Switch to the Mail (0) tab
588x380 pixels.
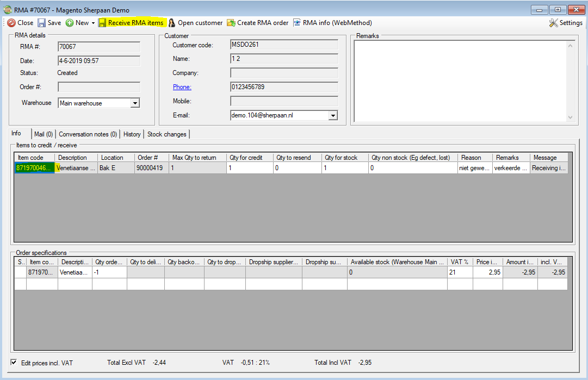tap(44, 134)
